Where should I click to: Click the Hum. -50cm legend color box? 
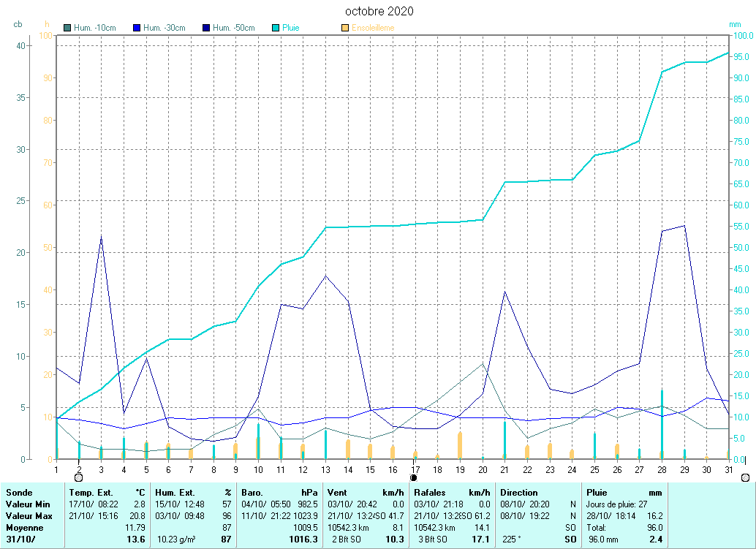click(206, 29)
